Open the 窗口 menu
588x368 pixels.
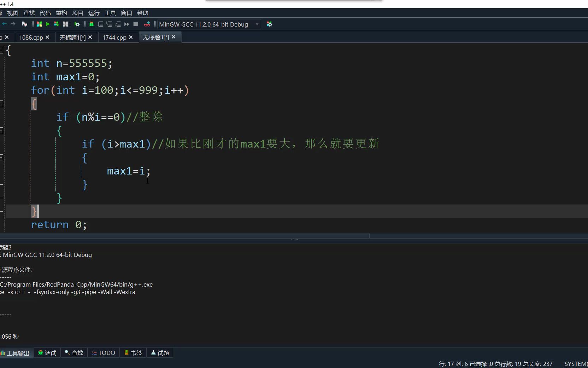tap(127, 13)
